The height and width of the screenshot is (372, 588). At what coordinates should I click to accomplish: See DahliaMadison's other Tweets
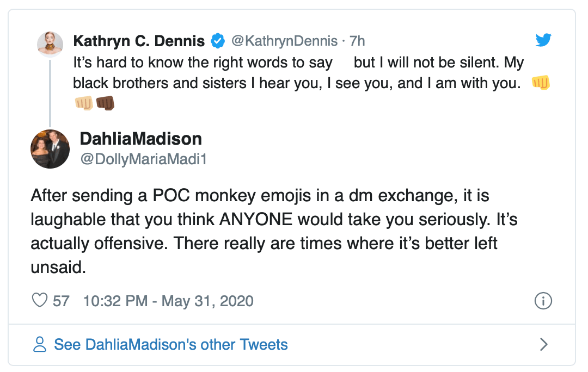(x=171, y=344)
